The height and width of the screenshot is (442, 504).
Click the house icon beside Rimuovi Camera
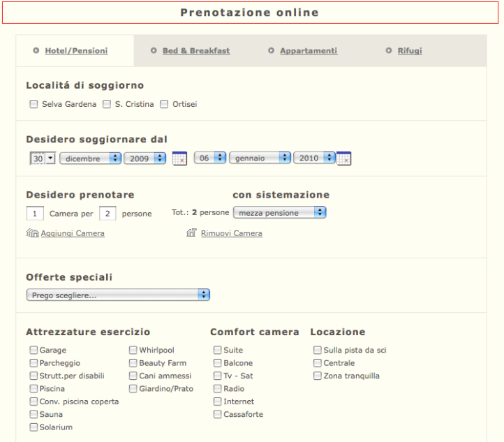pyautogui.click(x=191, y=233)
